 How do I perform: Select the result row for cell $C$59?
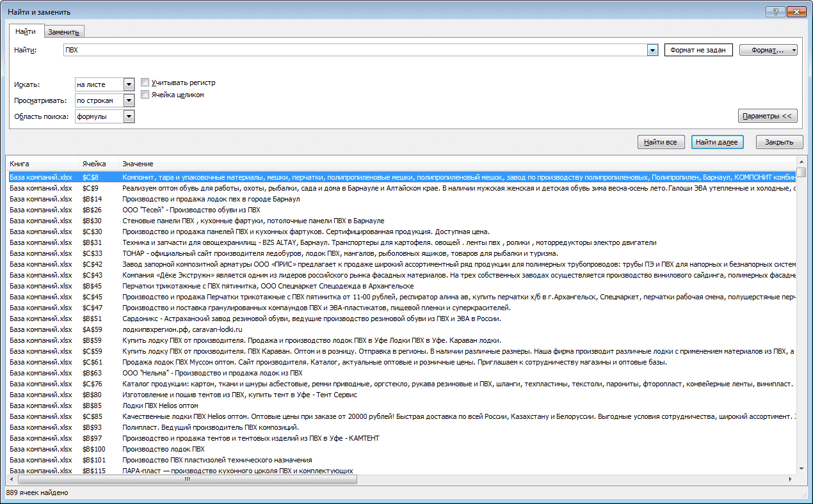click(x=402, y=351)
